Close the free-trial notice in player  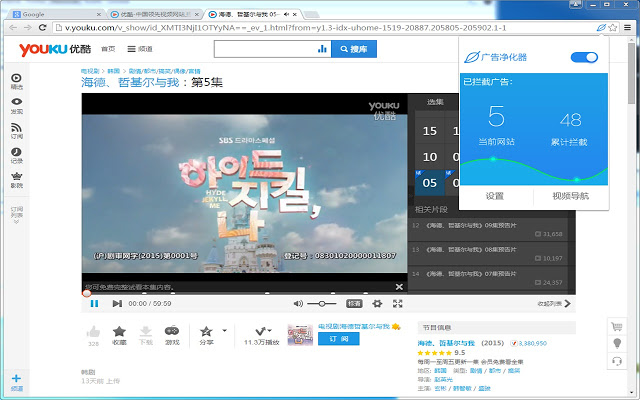pyautogui.click(x=399, y=287)
